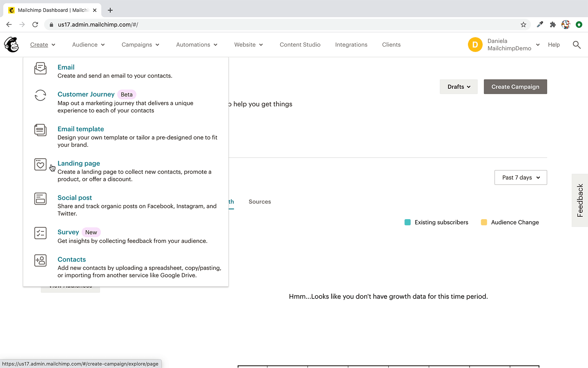Click the Mailchimp Freddie logo
The image size is (588, 368).
11,45
